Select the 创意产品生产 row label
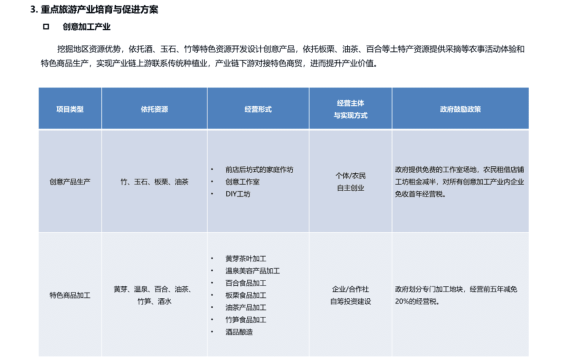Image resolution: width=570 pixels, height=360 pixels. pyautogui.click(x=70, y=181)
